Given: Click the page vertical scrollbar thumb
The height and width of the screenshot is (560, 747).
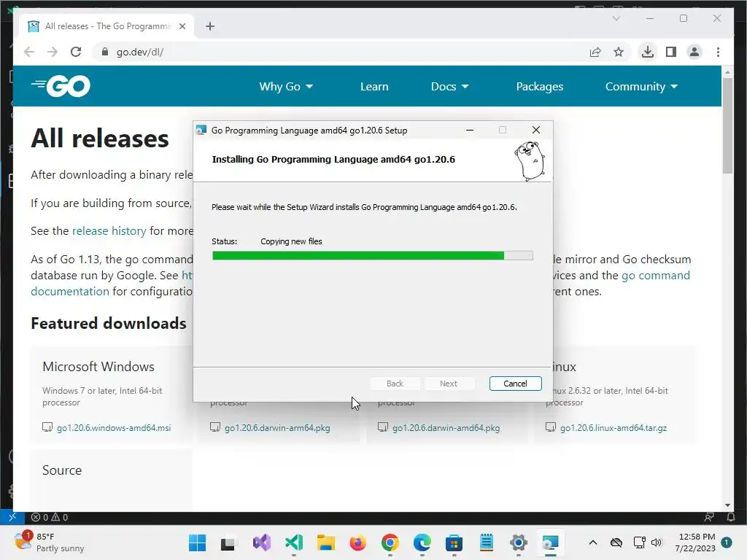Looking at the screenshot, I should [727, 125].
